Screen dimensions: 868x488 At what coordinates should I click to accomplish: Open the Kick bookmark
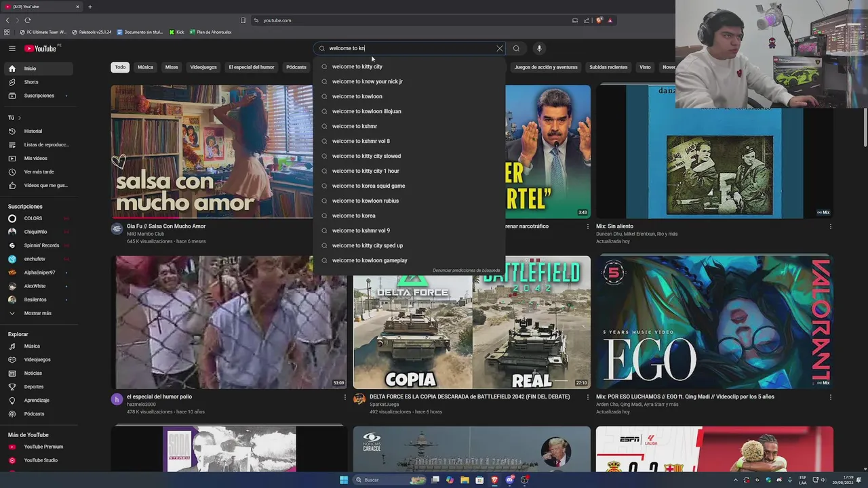click(177, 32)
